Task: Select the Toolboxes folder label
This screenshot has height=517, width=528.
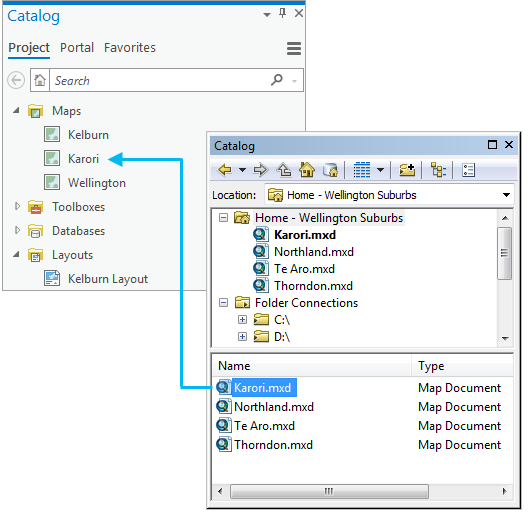Action: click(78, 206)
